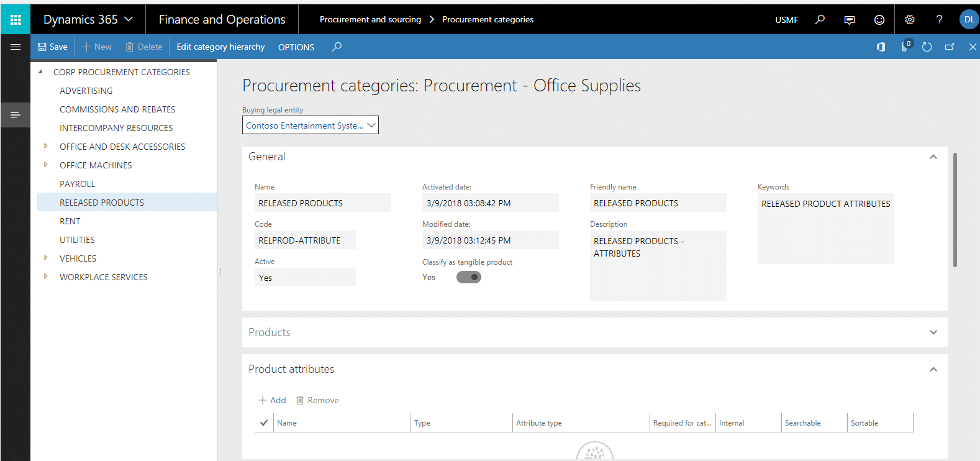
Task: Expand WORKPLACE SERVICES node arrow
Action: pos(45,276)
